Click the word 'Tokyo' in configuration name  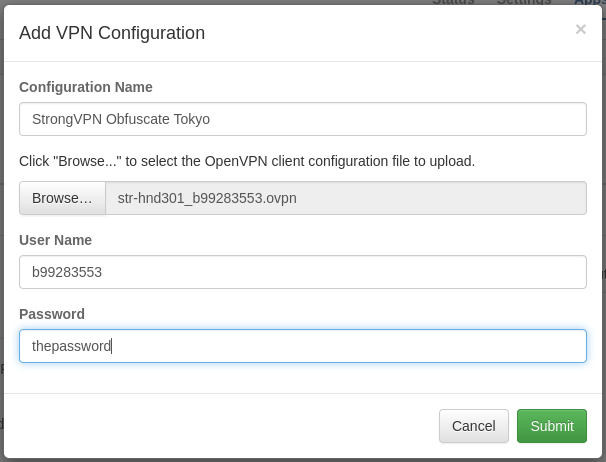click(190, 119)
